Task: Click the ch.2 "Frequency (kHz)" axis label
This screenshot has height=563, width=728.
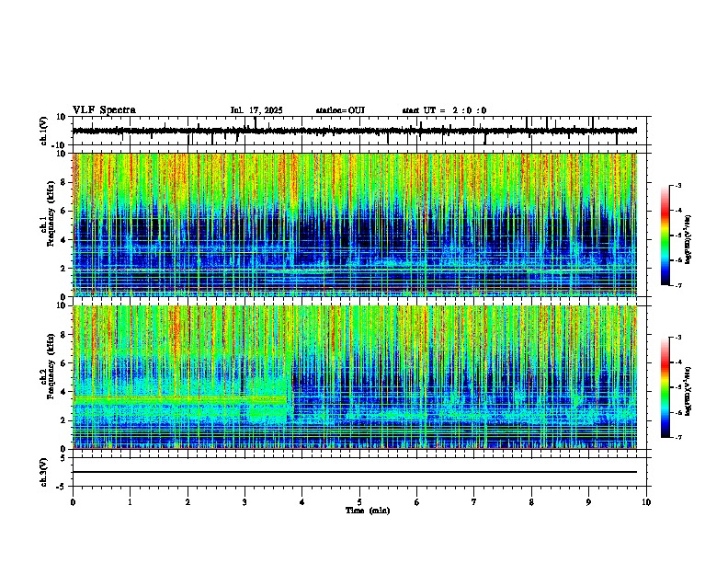Action: pyautogui.click(x=50, y=366)
